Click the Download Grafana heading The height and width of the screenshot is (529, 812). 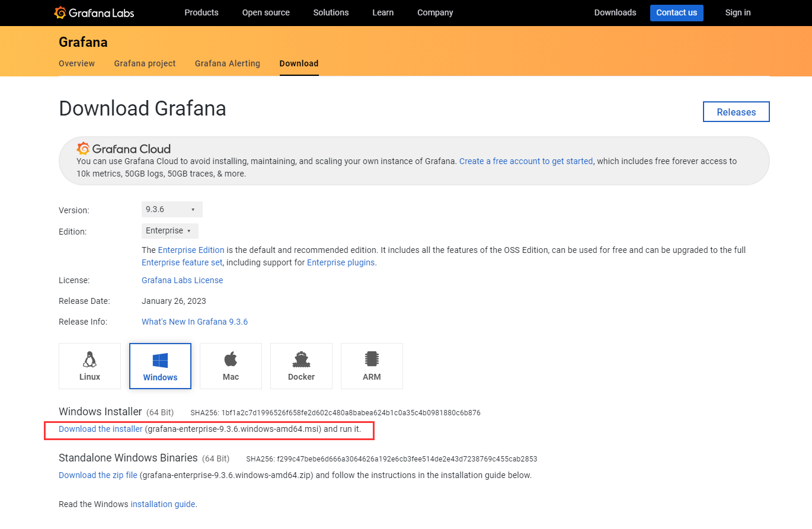(142, 108)
